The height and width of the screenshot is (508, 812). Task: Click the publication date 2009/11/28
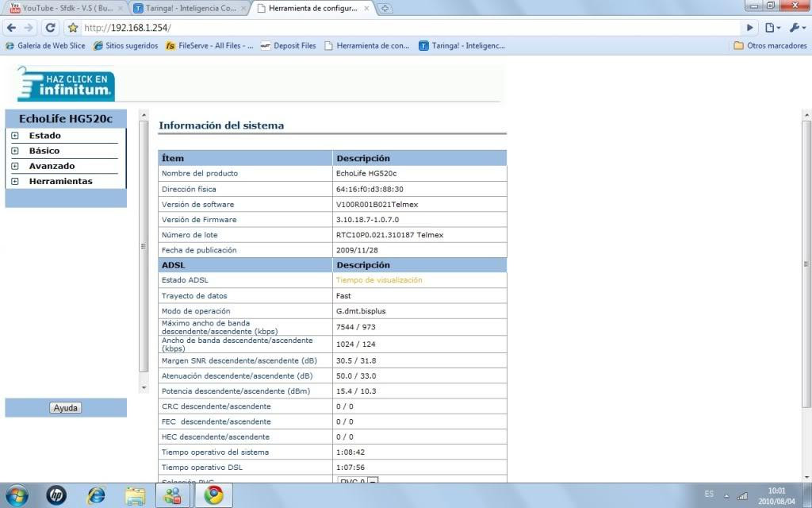tap(357, 250)
